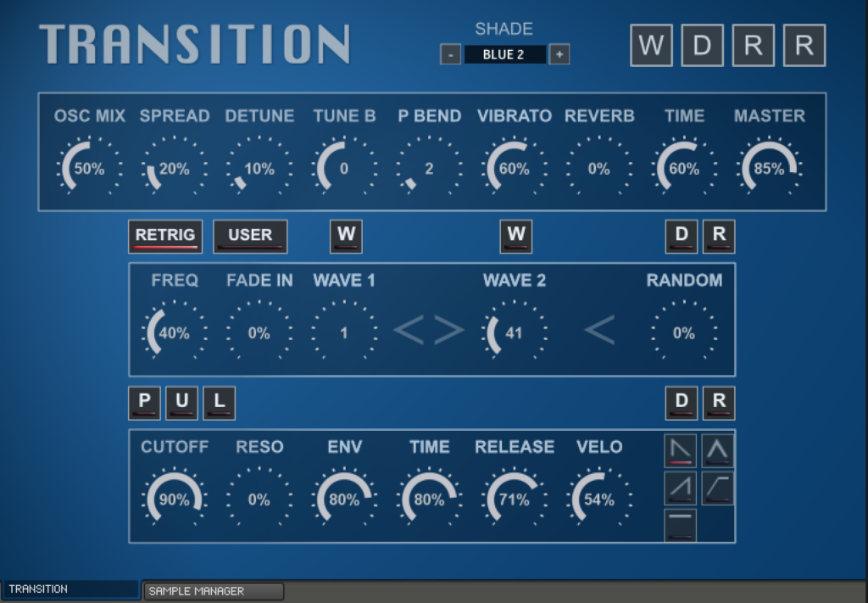Click the R randomize button above the filter section
Screen dimensions: 868x603
click(719, 402)
